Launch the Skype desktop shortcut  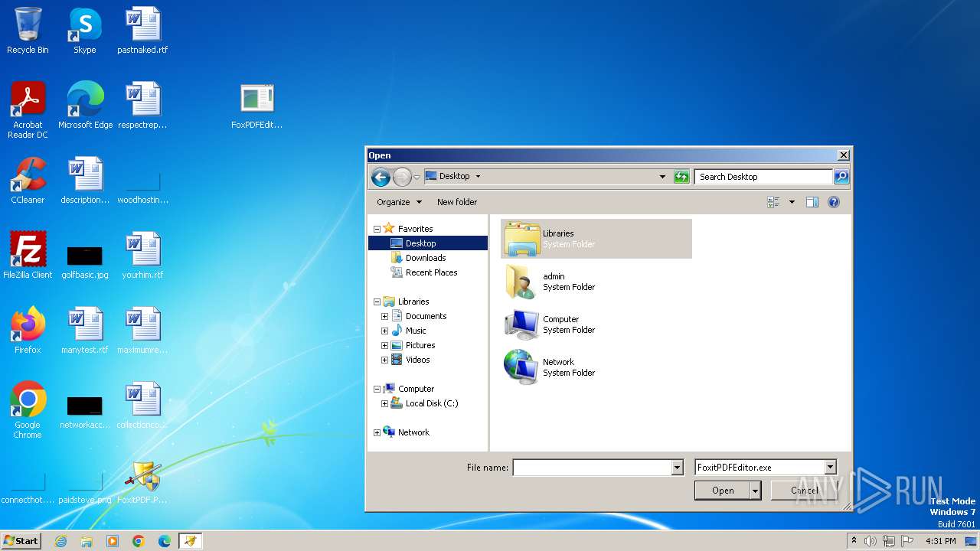[84, 31]
